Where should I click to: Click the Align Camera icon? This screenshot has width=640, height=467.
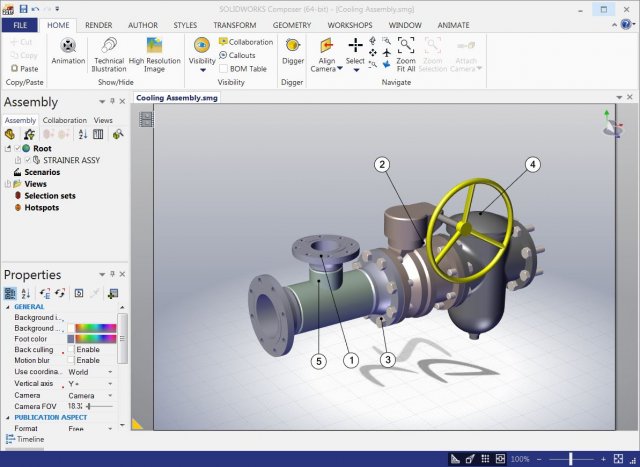pyautogui.click(x=327, y=45)
